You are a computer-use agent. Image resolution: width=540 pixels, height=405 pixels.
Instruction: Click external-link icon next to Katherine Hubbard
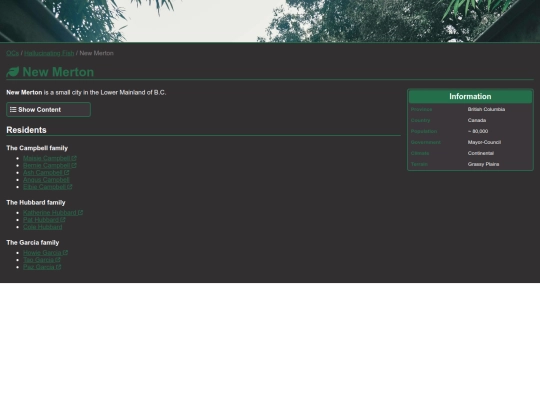pos(81,212)
